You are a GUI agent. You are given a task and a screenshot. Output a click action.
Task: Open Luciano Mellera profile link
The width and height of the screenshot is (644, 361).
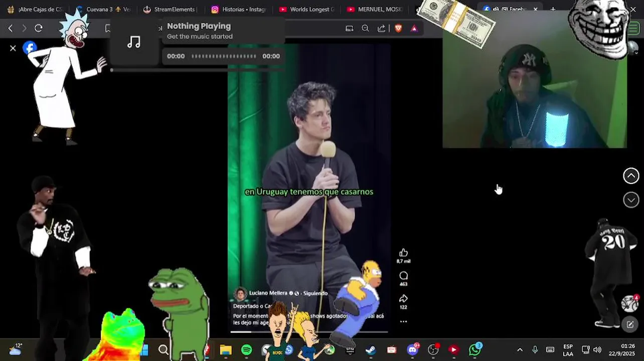(268, 293)
